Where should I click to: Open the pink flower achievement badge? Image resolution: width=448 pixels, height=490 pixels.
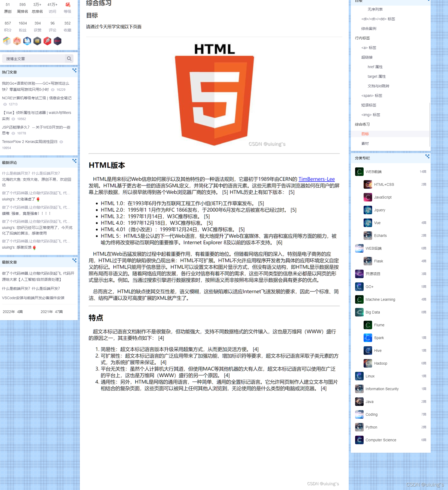click(17, 41)
